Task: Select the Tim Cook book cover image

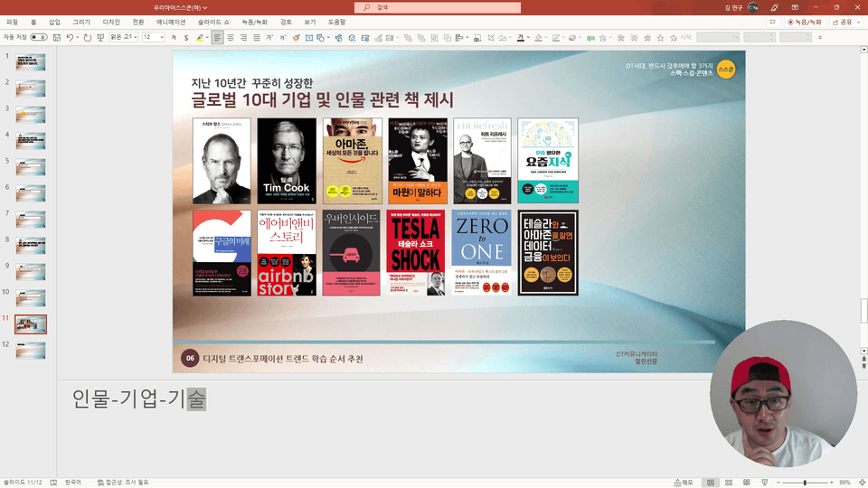Action: [x=287, y=161]
